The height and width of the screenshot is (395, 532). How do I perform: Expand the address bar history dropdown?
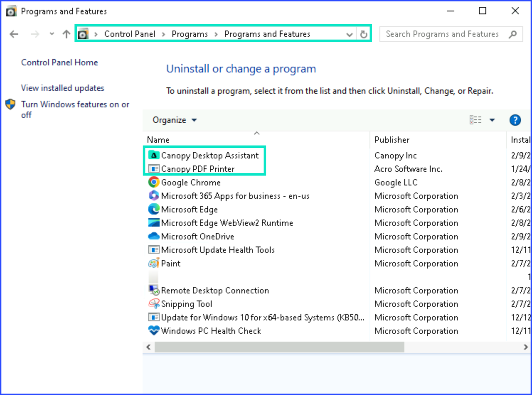[x=350, y=34]
